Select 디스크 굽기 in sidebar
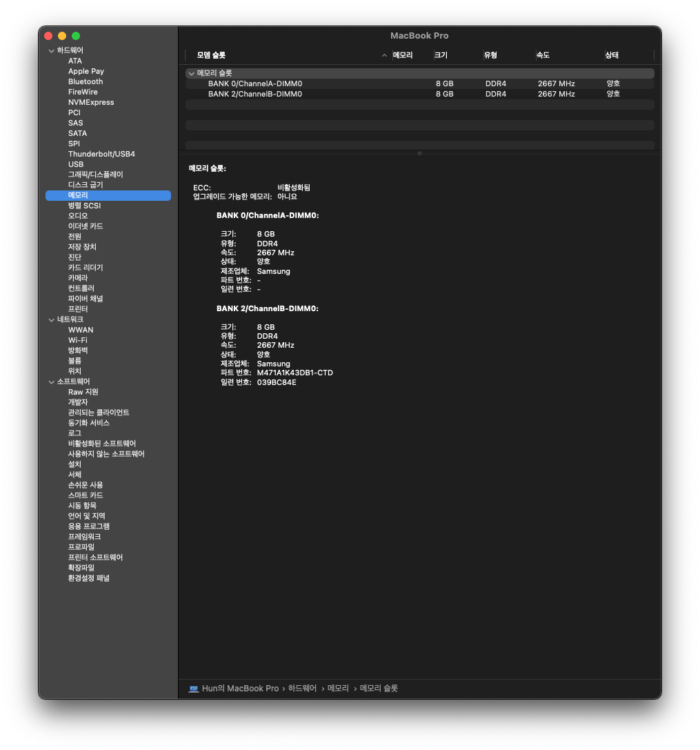Viewport: 700px width, 750px height. pyautogui.click(x=86, y=185)
